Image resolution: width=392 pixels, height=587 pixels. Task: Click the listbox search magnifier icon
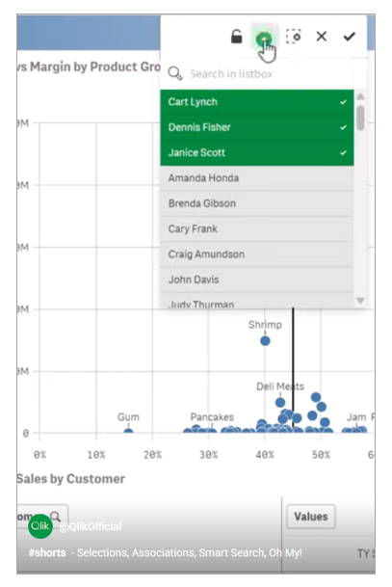[174, 73]
